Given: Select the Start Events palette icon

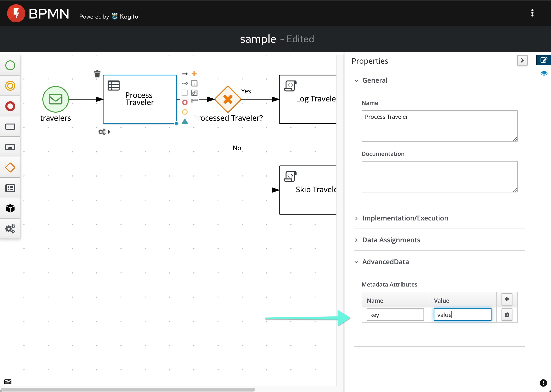Looking at the screenshot, I should pos(10,65).
